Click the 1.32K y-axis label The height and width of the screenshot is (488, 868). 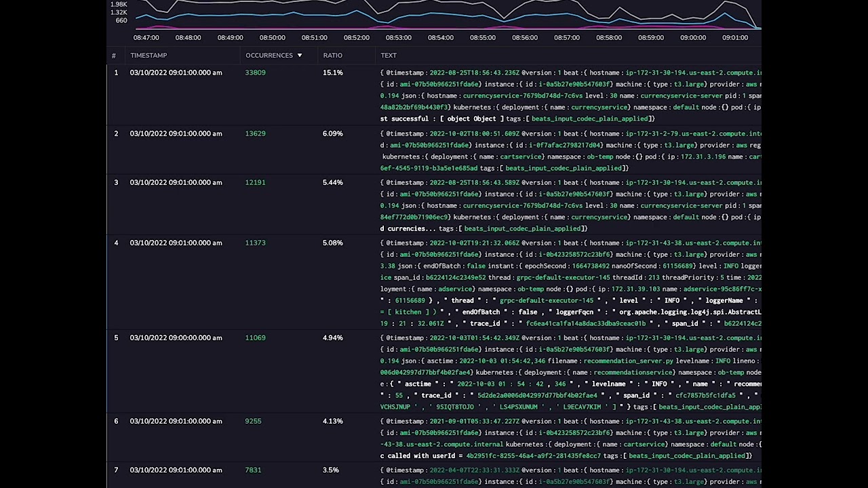click(x=119, y=12)
